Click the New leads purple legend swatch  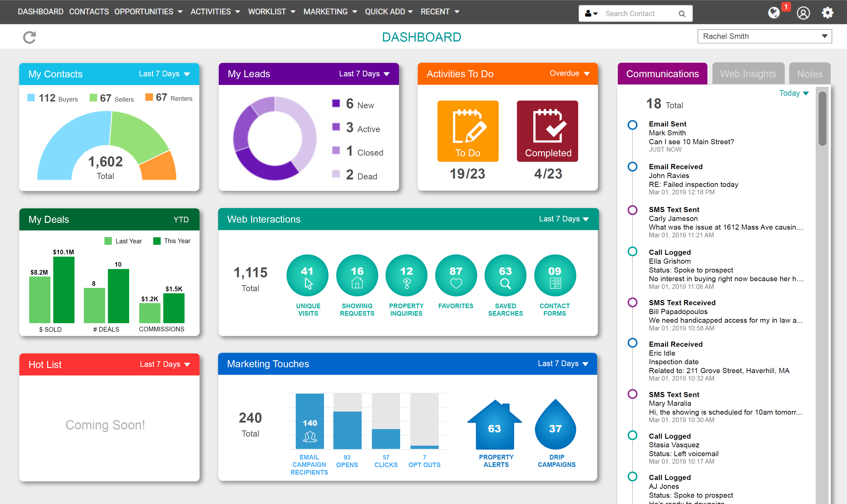[336, 103]
